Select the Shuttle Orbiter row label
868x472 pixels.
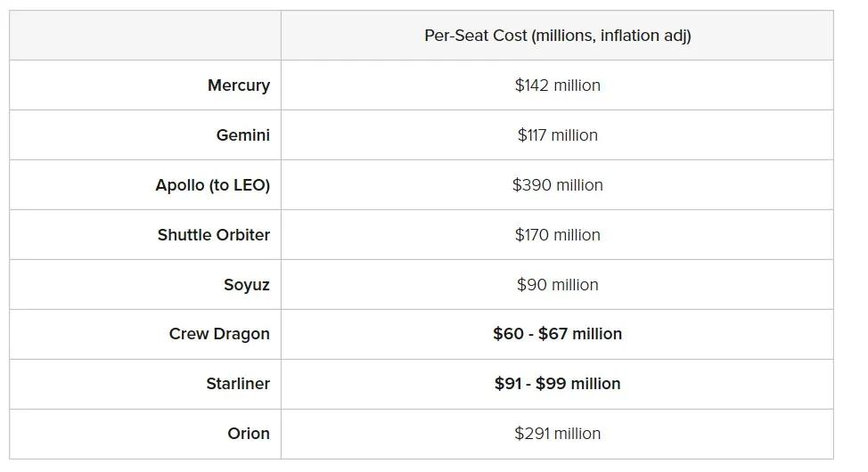(213, 235)
